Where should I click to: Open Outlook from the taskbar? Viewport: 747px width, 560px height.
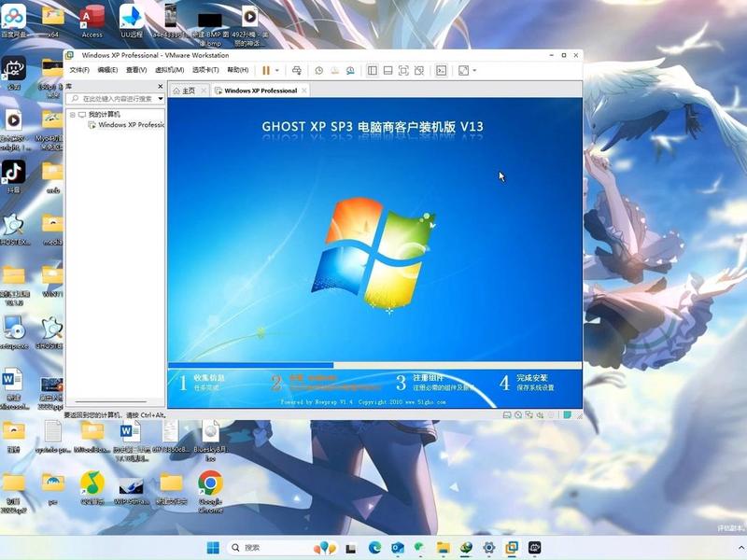(397, 548)
